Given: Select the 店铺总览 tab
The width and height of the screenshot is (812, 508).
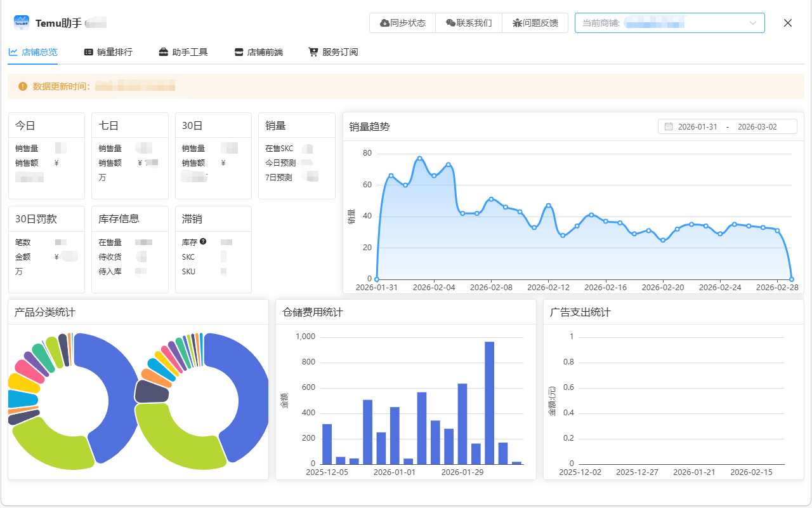Looking at the screenshot, I should 33,52.
